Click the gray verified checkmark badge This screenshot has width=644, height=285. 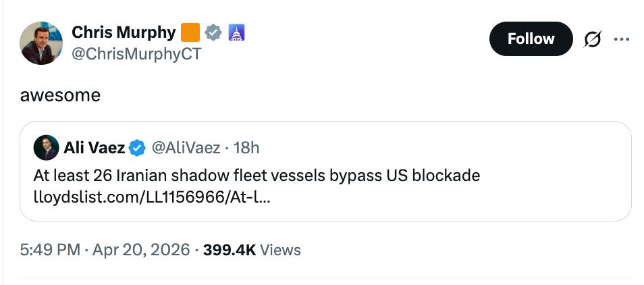213,32
